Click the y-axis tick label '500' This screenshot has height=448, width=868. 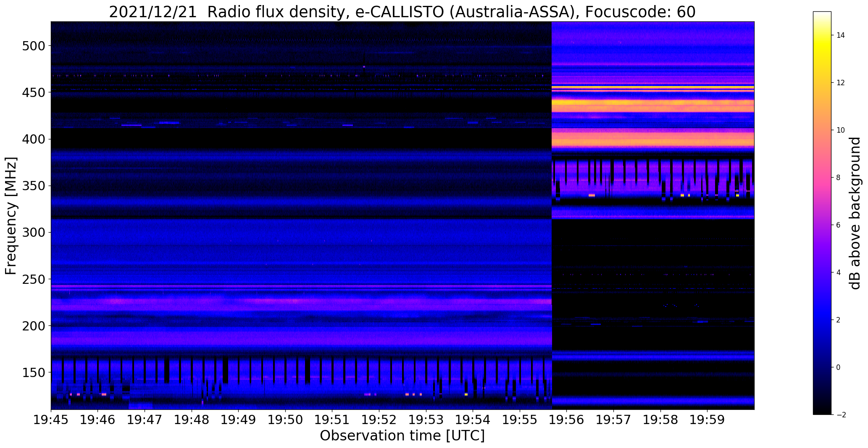tap(33, 46)
